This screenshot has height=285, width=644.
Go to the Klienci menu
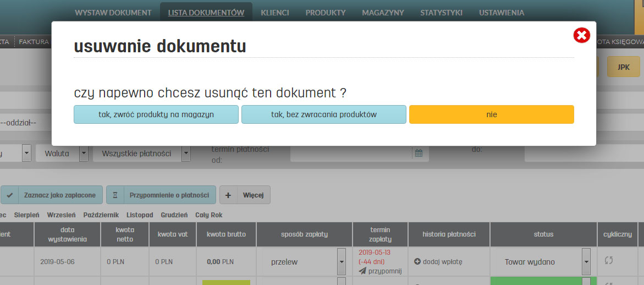click(x=275, y=13)
